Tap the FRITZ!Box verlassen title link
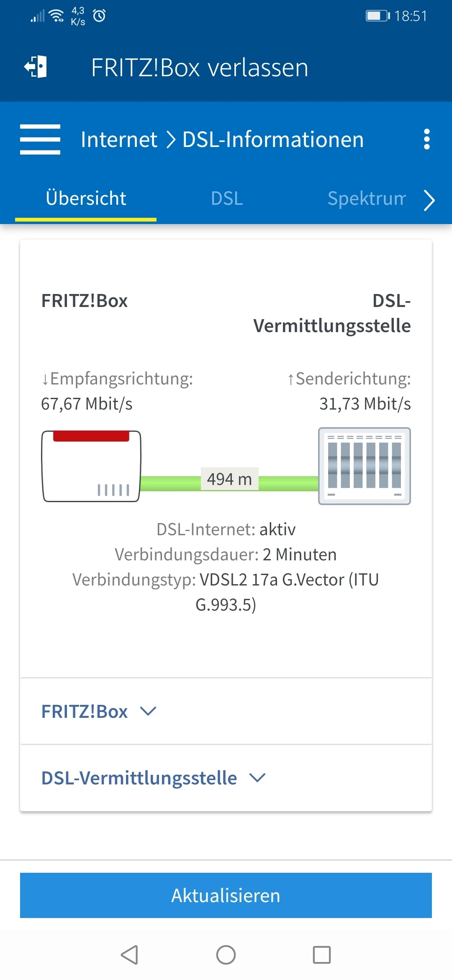452x980 pixels. tap(200, 68)
